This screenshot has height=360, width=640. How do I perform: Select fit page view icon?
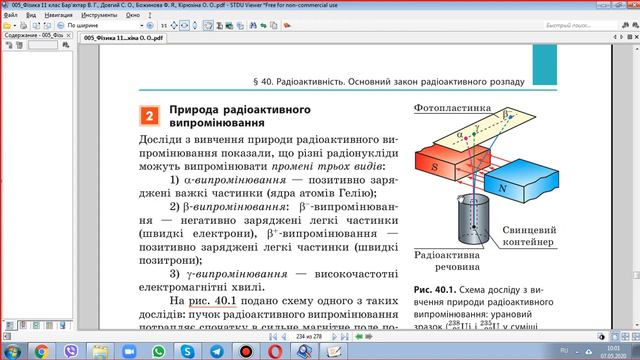[174, 25]
